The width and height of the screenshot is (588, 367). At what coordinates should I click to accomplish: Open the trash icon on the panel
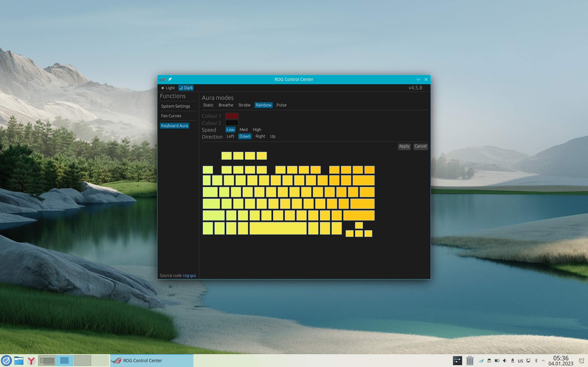pos(470,361)
